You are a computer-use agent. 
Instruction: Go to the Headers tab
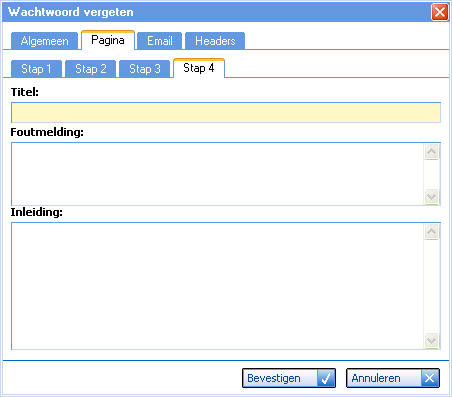(x=215, y=41)
